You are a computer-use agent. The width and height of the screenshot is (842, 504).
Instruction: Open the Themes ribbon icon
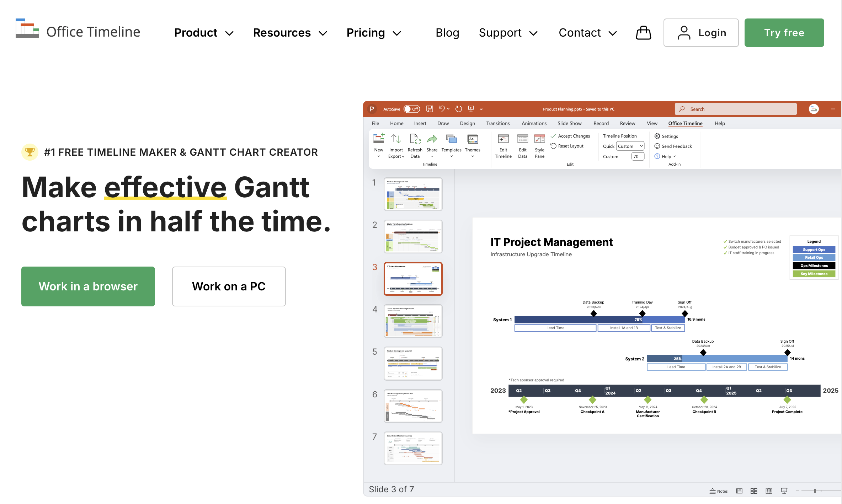473,139
